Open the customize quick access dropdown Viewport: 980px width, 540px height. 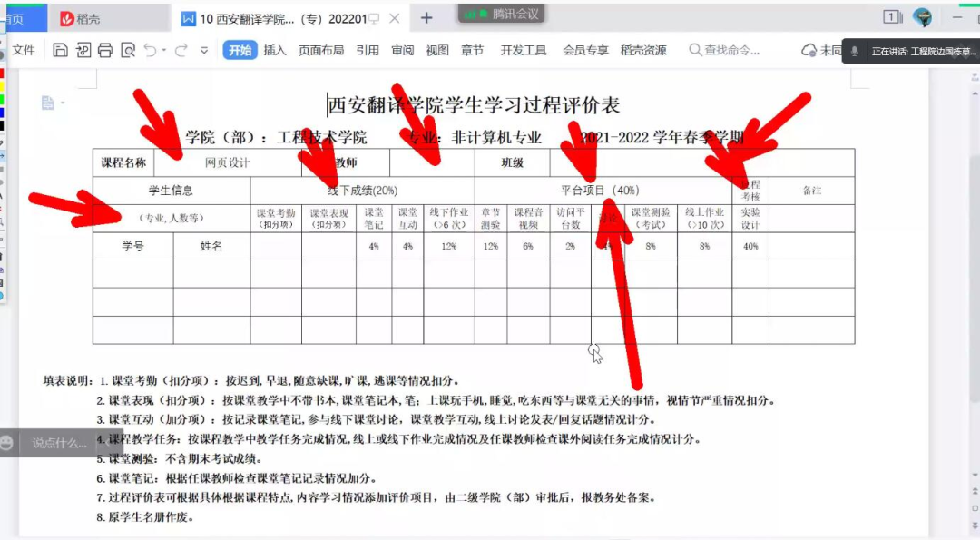[206, 51]
